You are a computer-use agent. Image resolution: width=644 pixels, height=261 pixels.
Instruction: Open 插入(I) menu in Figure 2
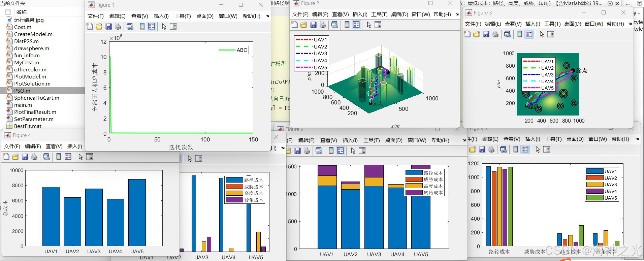[360, 14]
